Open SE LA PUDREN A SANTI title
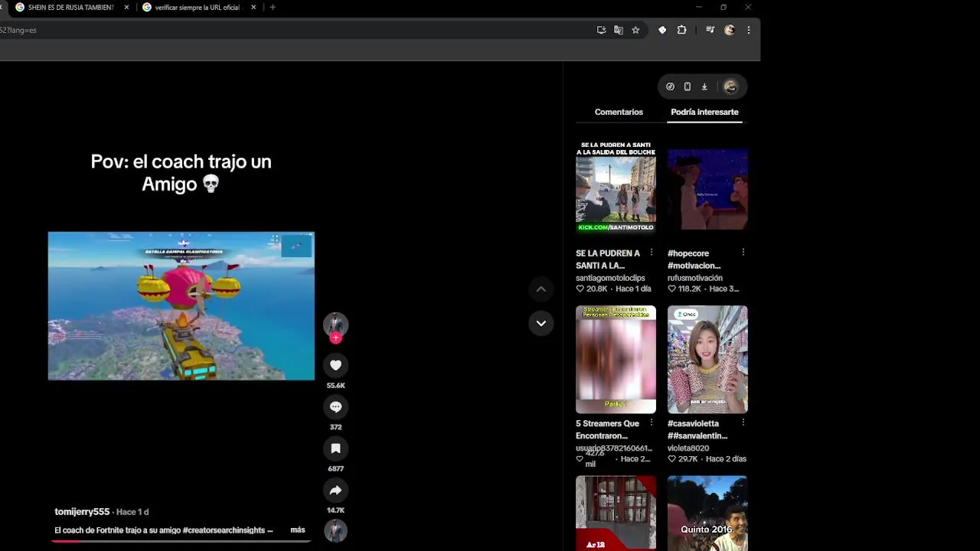 point(608,259)
